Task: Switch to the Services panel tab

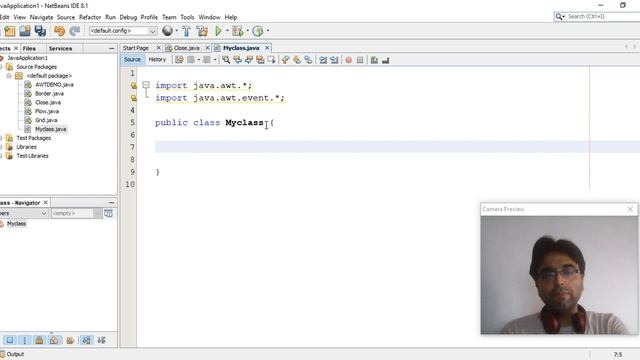Action: pyautogui.click(x=60, y=48)
